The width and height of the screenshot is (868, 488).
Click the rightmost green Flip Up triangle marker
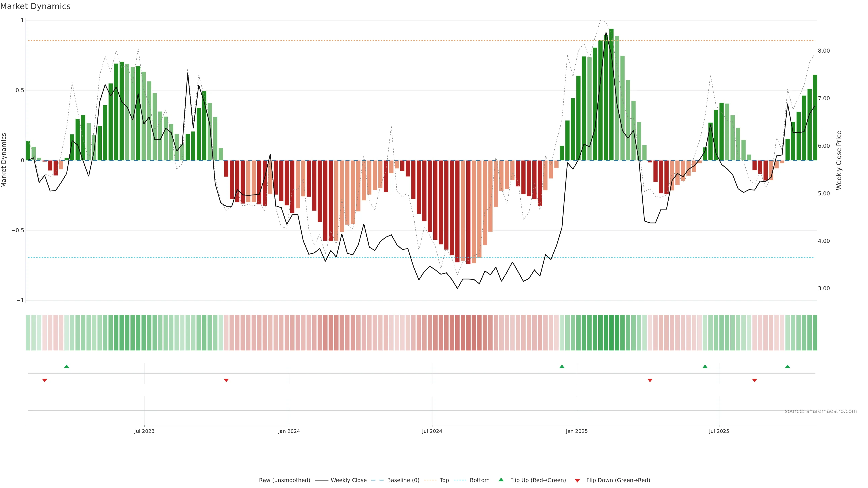pyautogui.click(x=788, y=366)
